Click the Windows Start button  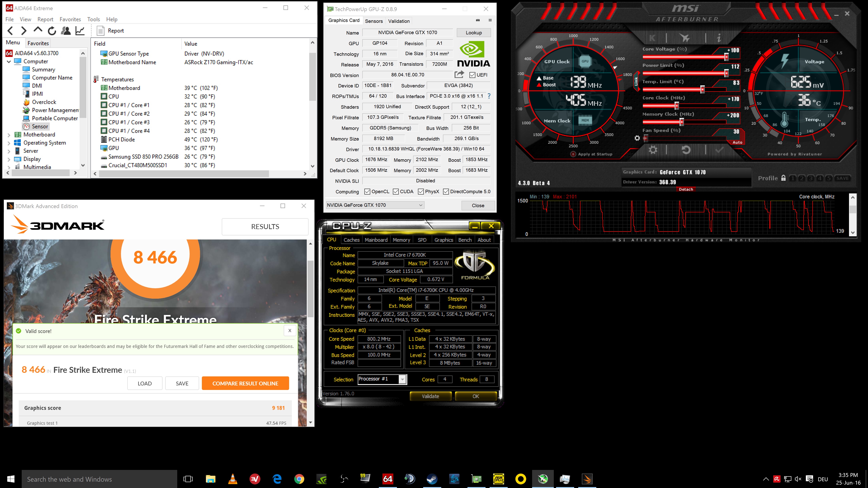(11, 479)
